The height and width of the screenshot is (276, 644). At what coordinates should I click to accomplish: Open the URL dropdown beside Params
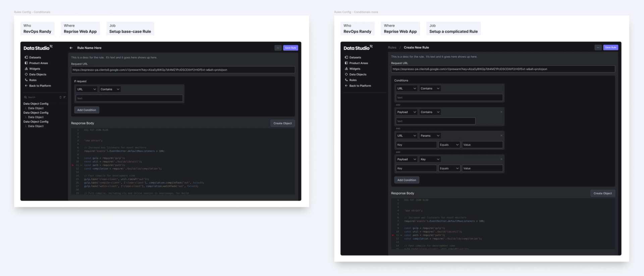tap(407, 135)
